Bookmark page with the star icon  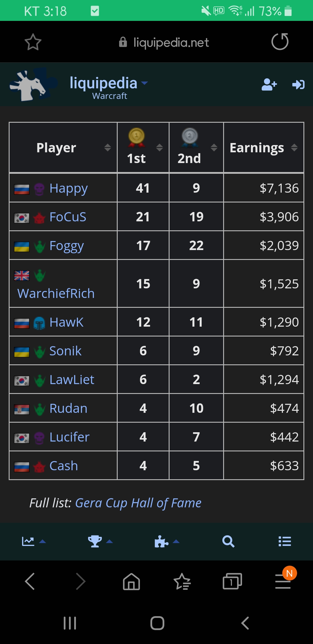(x=33, y=42)
